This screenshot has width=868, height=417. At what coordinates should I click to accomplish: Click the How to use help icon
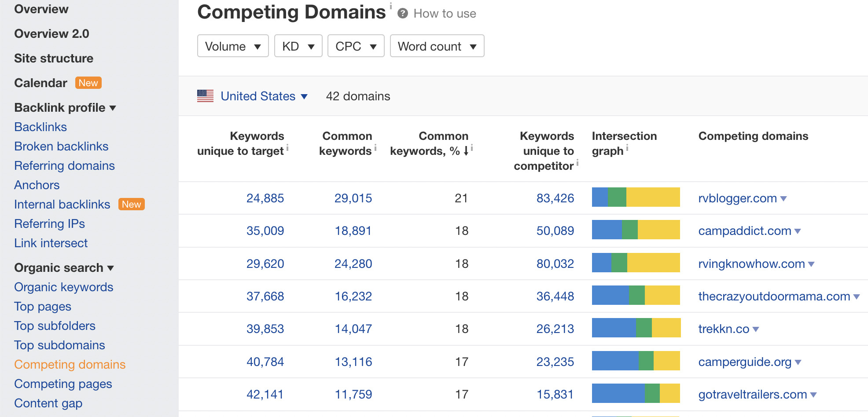pyautogui.click(x=403, y=13)
